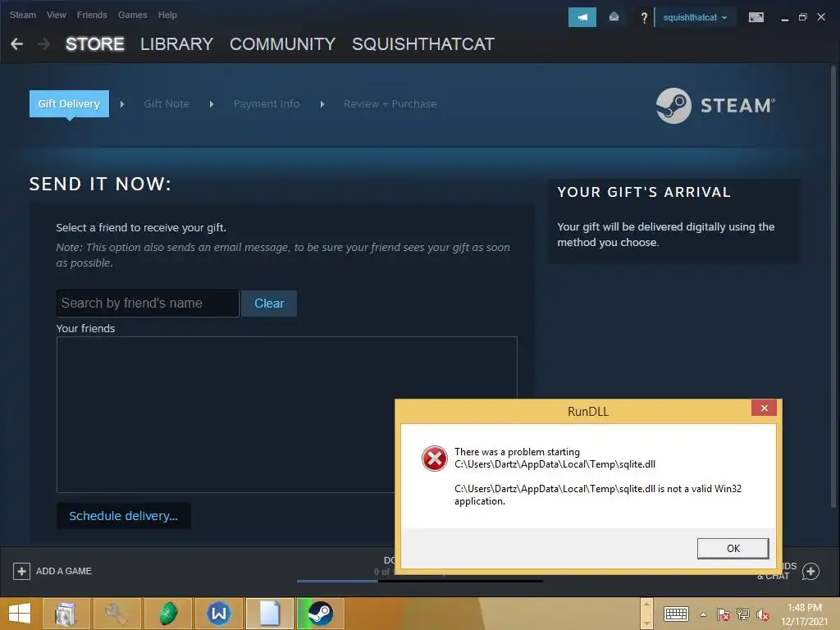Go back with the Steam back arrow
840x630 pixels.
[16, 44]
